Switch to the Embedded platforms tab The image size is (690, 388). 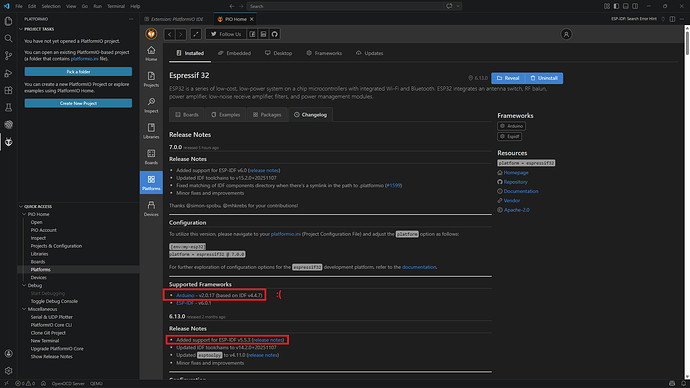pyautogui.click(x=234, y=53)
